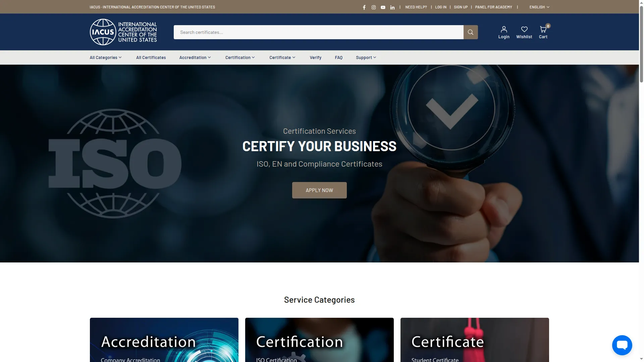Image resolution: width=644 pixels, height=362 pixels.
Task: Expand the English language dropdown
Action: (x=539, y=7)
